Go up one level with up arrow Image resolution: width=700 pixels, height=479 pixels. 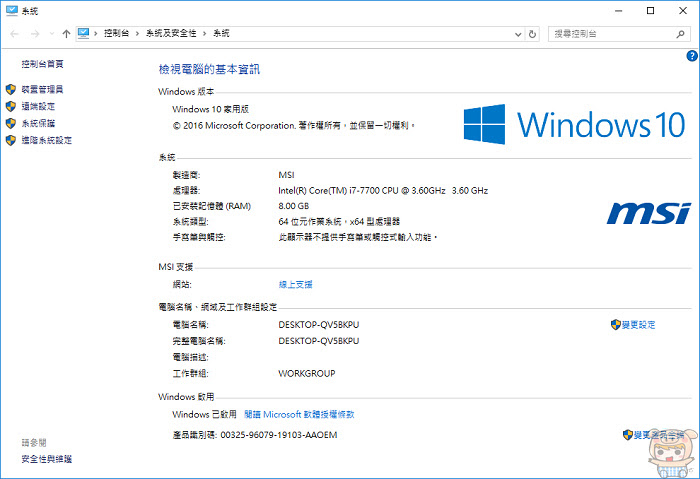pyautogui.click(x=67, y=34)
